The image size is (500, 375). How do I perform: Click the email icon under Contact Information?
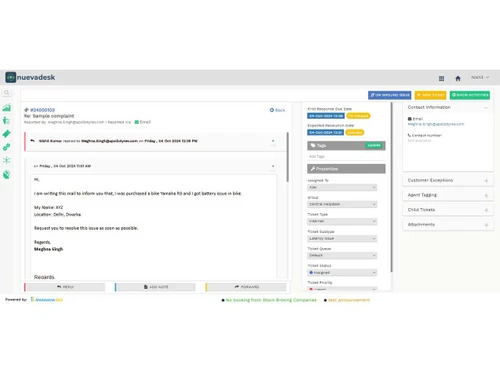click(410, 119)
